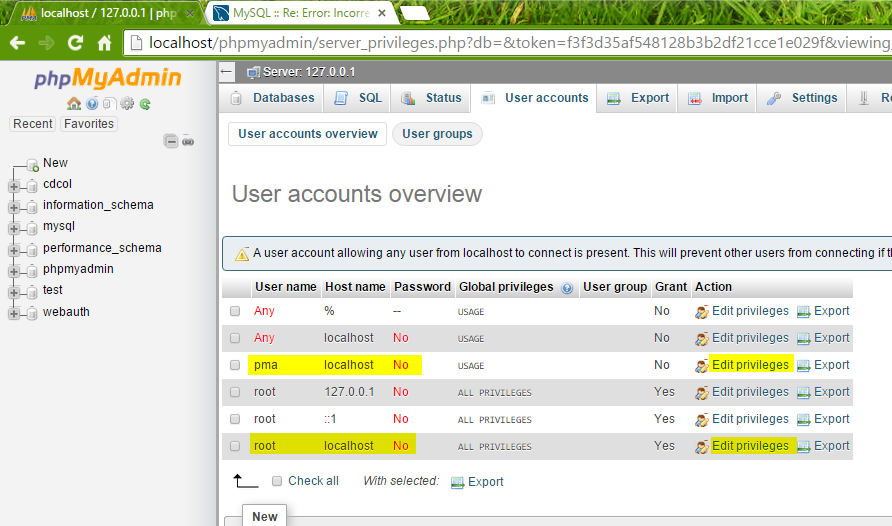Open phpMyAdmin documentation question-mark icon
This screenshot has height=526, width=892.
(x=92, y=103)
